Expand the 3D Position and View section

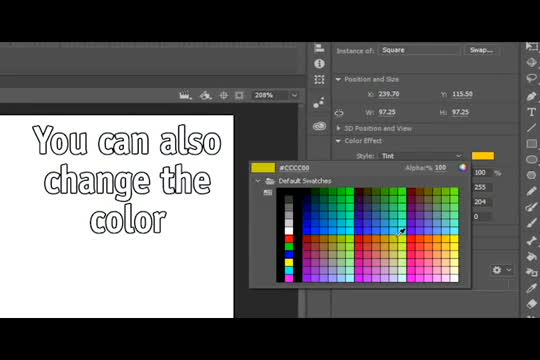coord(338,128)
